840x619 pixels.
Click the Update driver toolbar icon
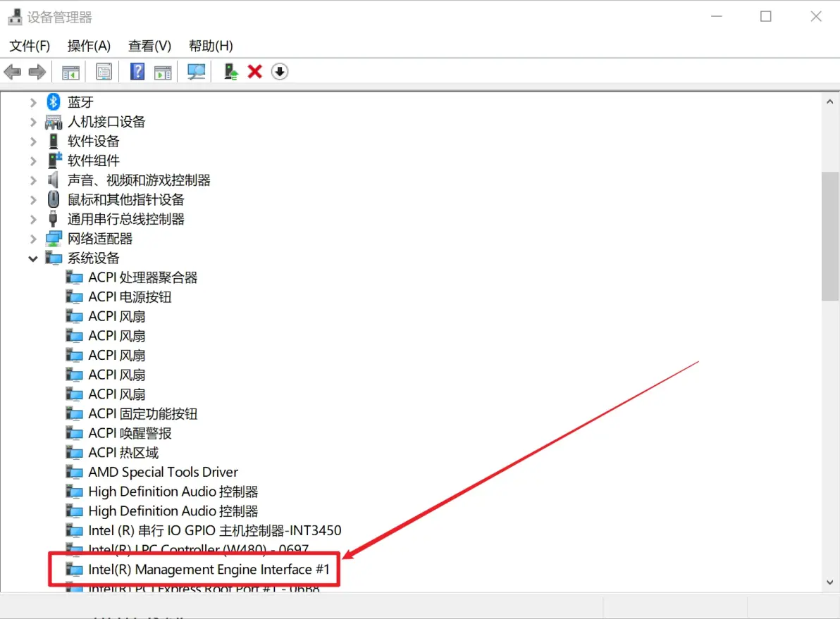coord(230,72)
